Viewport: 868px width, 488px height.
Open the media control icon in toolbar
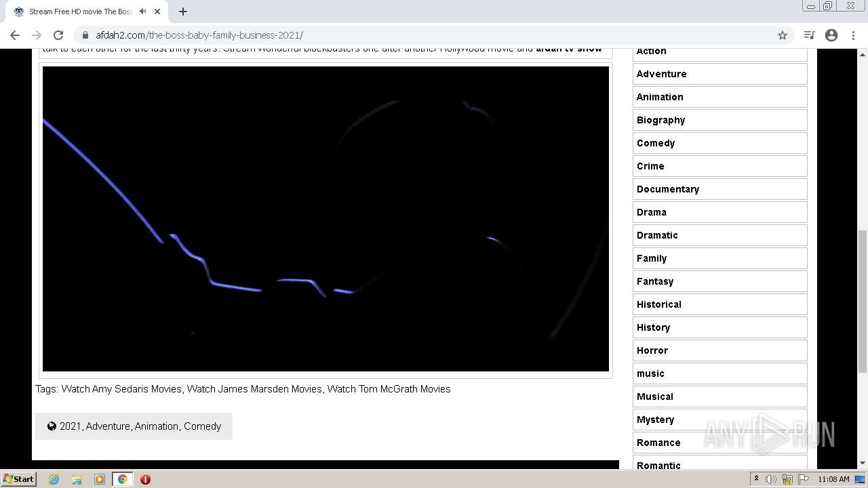[809, 35]
